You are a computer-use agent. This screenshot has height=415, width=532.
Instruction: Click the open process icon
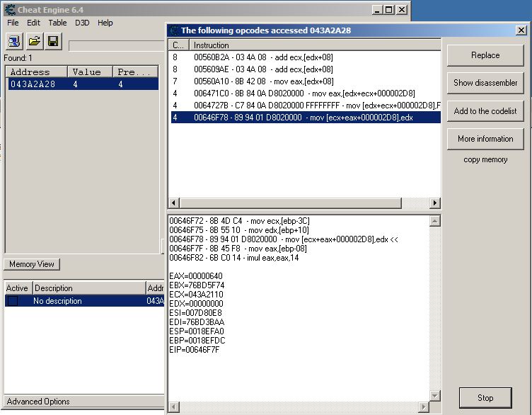(x=14, y=42)
